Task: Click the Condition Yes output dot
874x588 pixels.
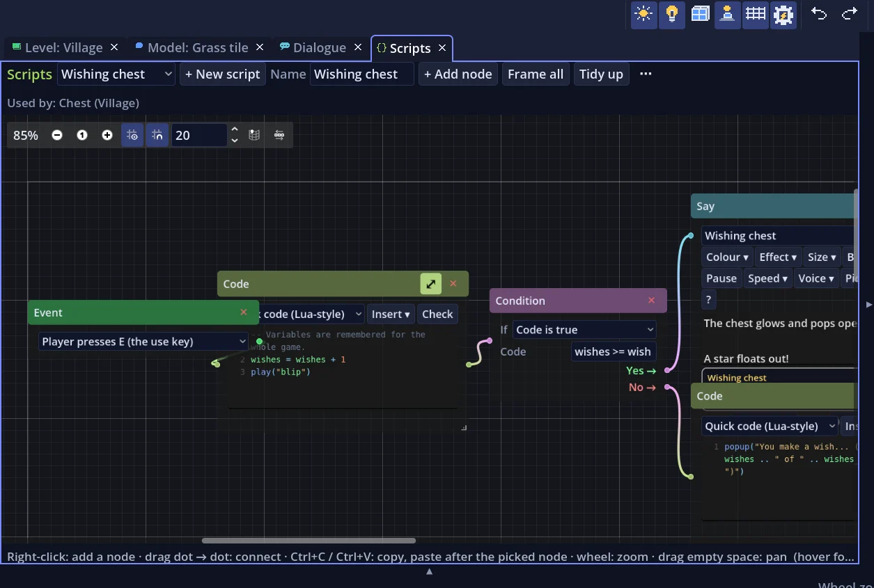Action: point(666,370)
